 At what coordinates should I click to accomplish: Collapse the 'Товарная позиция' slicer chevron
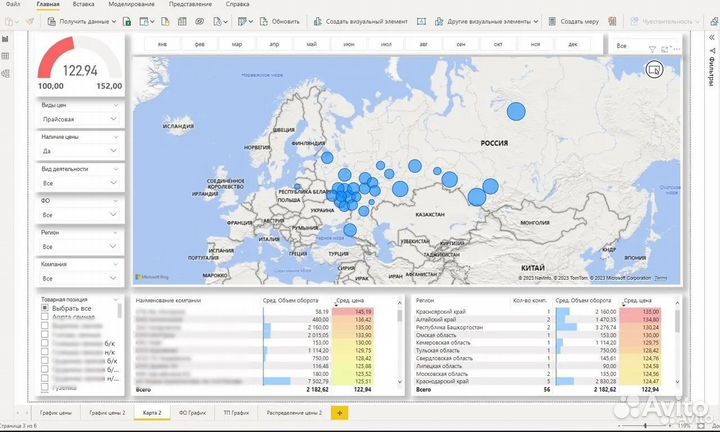click(116, 299)
